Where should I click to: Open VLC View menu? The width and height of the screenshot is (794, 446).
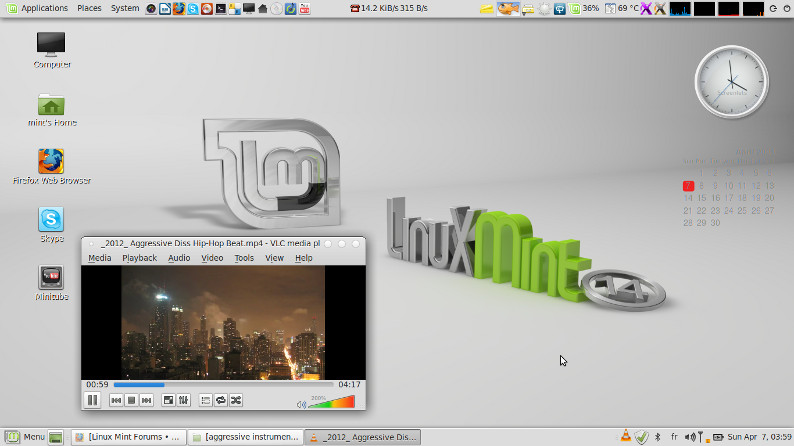274,258
